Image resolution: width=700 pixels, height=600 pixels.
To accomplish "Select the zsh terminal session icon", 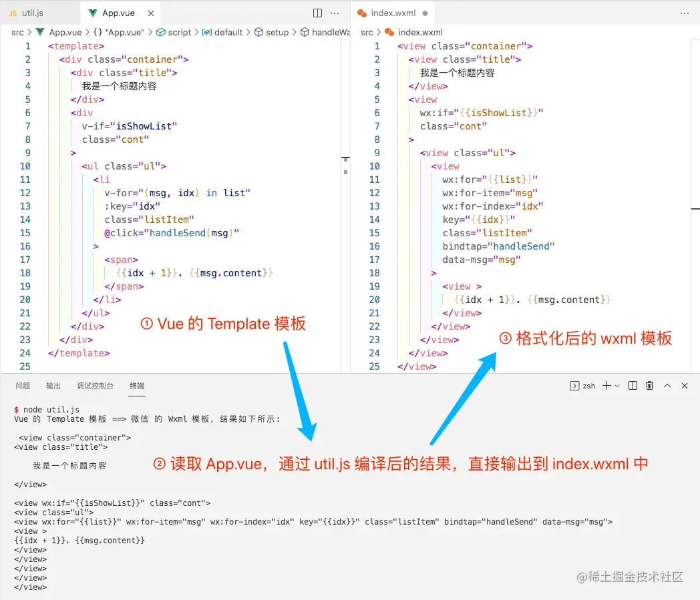I will 574,385.
